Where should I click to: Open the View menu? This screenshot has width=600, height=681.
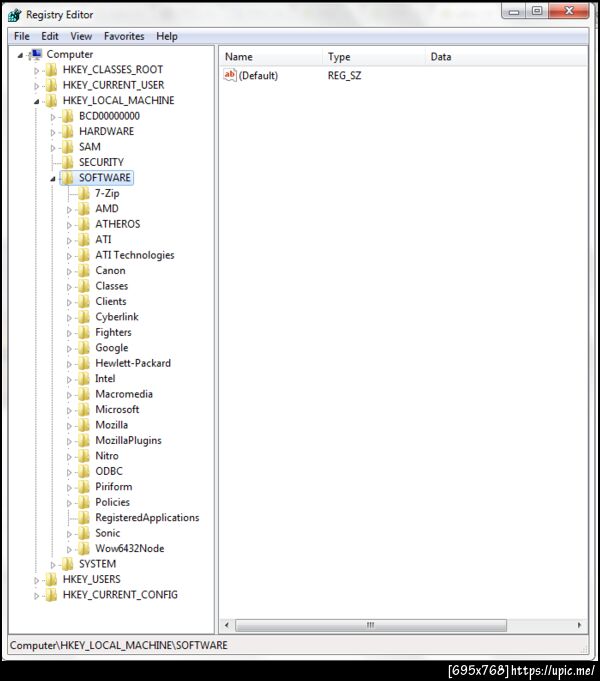coord(81,36)
